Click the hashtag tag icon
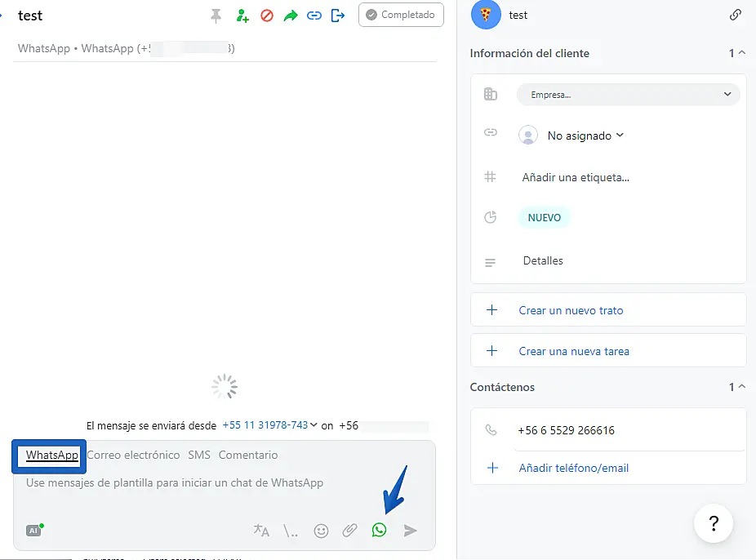 point(490,177)
